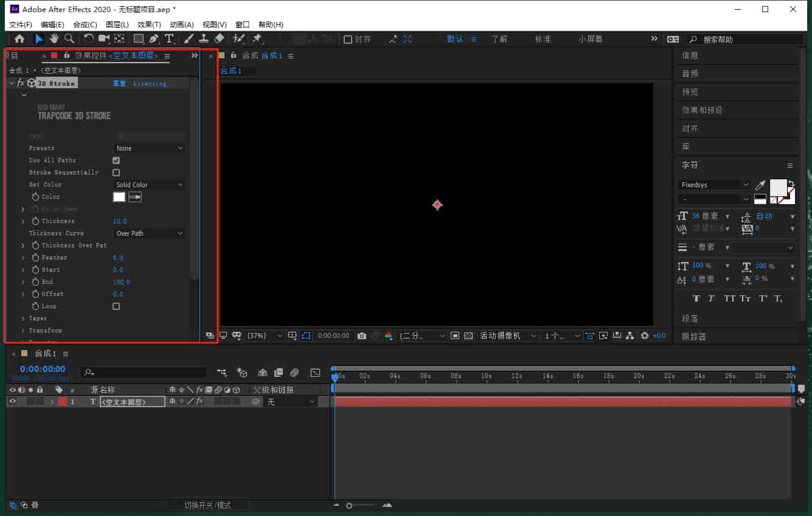Enable All Caps in the Character panel
812x516 pixels.
(x=729, y=298)
